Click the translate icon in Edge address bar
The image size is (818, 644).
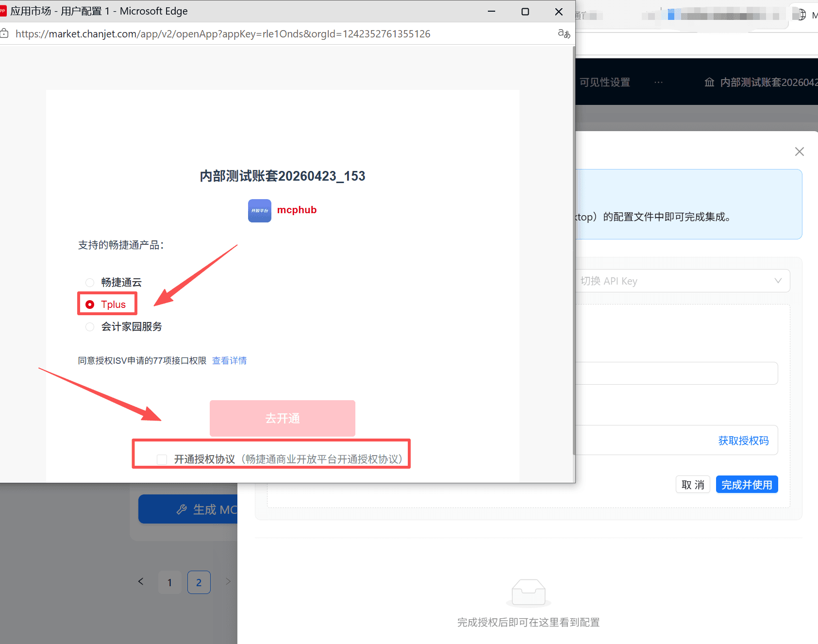pyautogui.click(x=564, y=34)
